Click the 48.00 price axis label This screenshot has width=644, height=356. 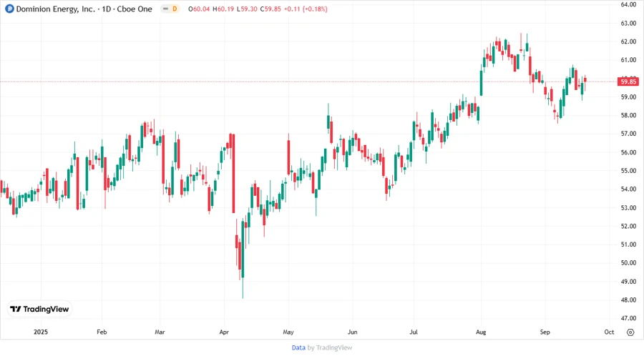(628, 300)
